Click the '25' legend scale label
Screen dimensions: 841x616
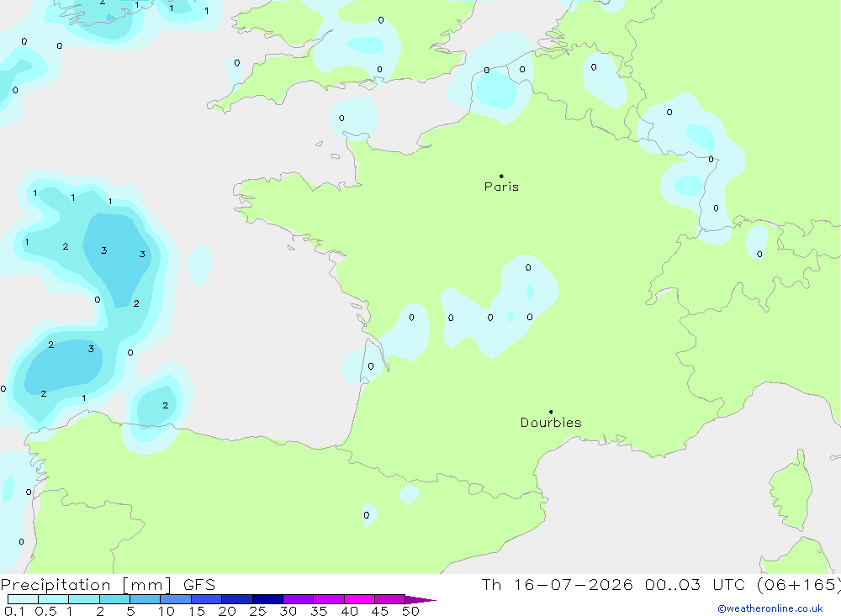pyautogui.click(x=258, y=611)
